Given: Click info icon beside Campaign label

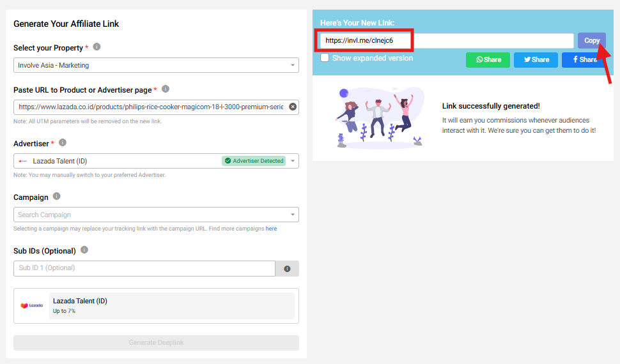Looking at the screenshot, I should pos(57,197).
